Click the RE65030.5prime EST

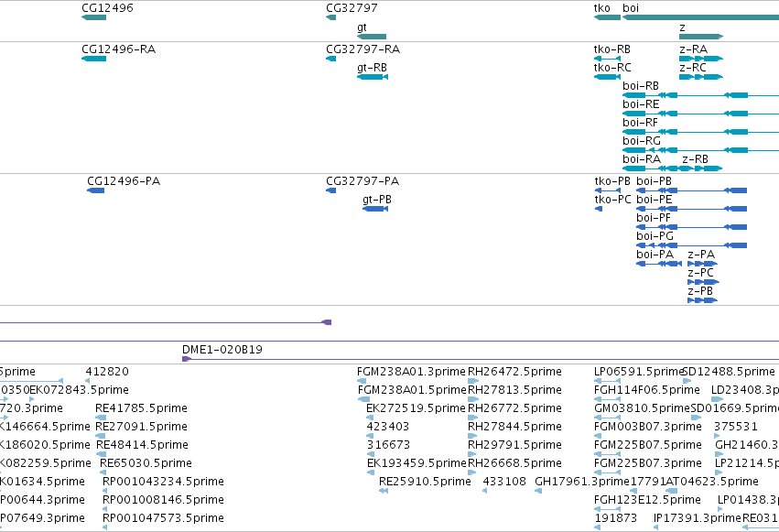pyautogui.click(x=104, y=472)
